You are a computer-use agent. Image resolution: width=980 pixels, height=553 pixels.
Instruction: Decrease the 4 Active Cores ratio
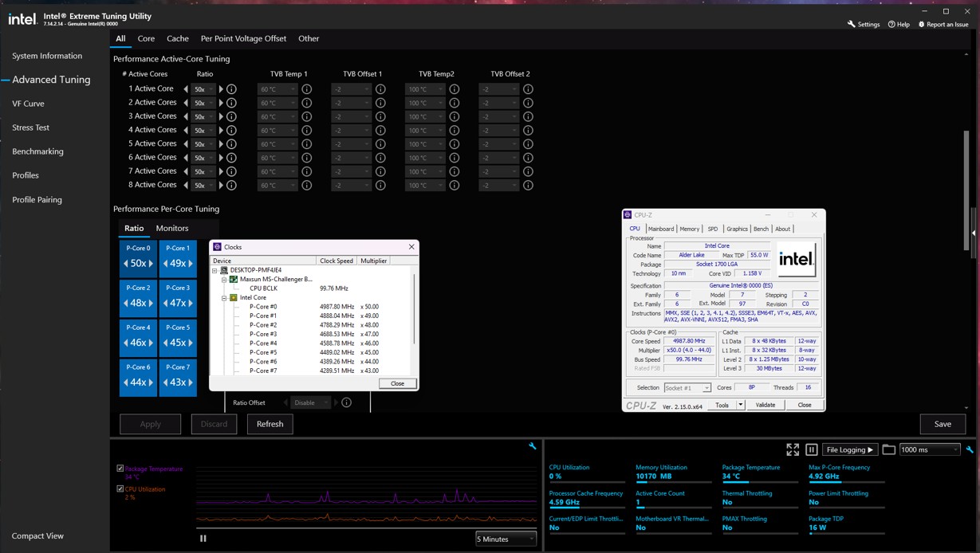(186, 130)
